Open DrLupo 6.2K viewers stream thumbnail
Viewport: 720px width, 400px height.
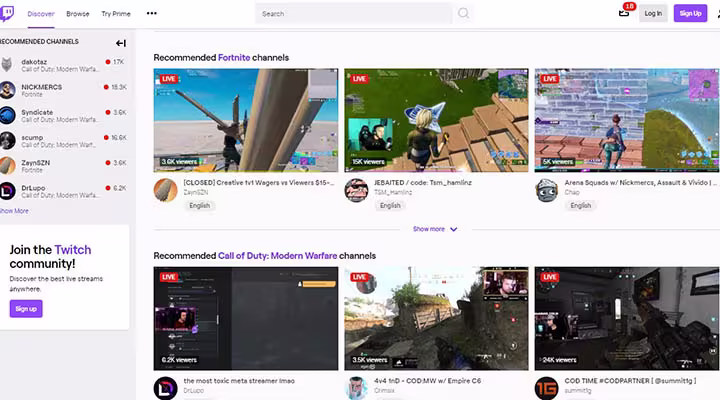coord(246,318)
